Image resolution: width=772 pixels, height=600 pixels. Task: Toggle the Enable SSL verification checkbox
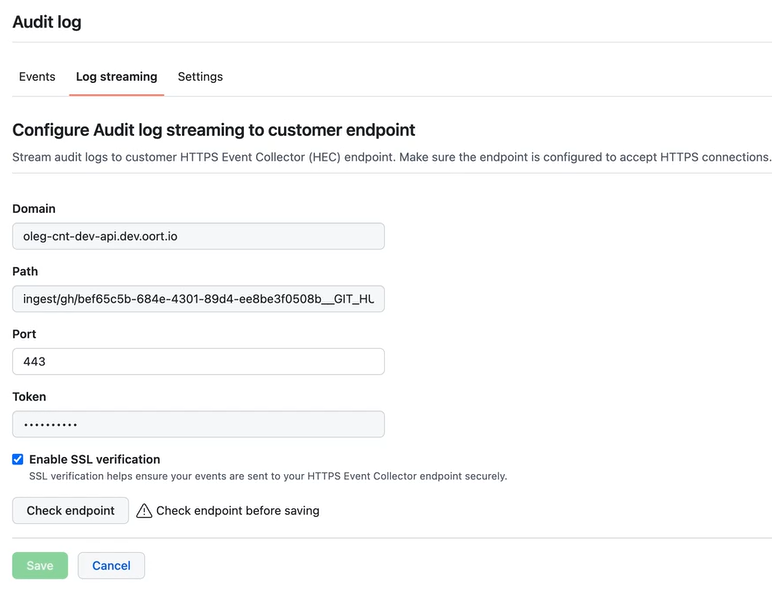click(x=18, y=459)
